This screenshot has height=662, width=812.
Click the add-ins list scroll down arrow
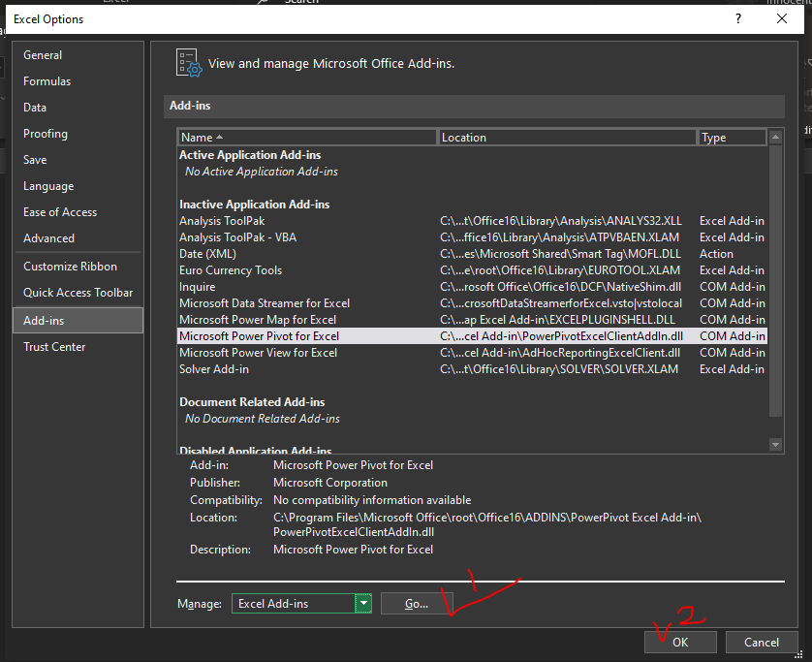[x=775, y=445]
